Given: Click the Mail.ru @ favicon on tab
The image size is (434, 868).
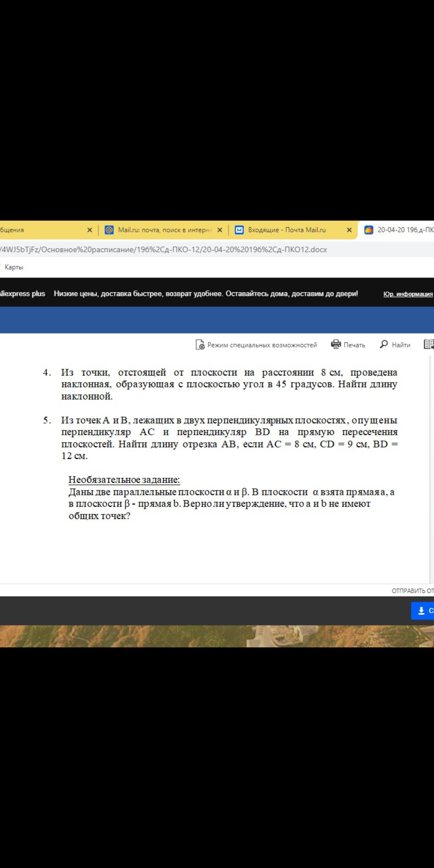Looking at the screenshot, I should point(109,230).
